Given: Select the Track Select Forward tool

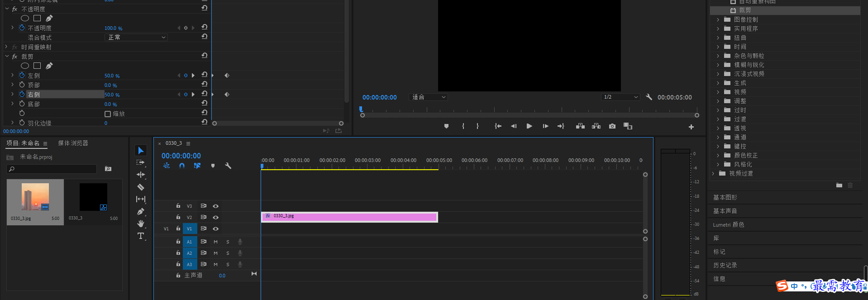Looking at the screenshot, I should pos(141,162).
